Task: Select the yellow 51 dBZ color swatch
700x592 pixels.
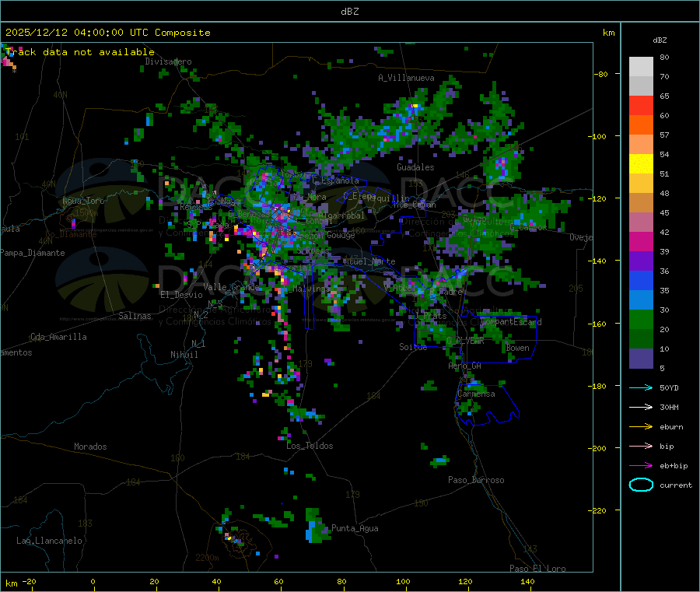Action: point(641,164)
